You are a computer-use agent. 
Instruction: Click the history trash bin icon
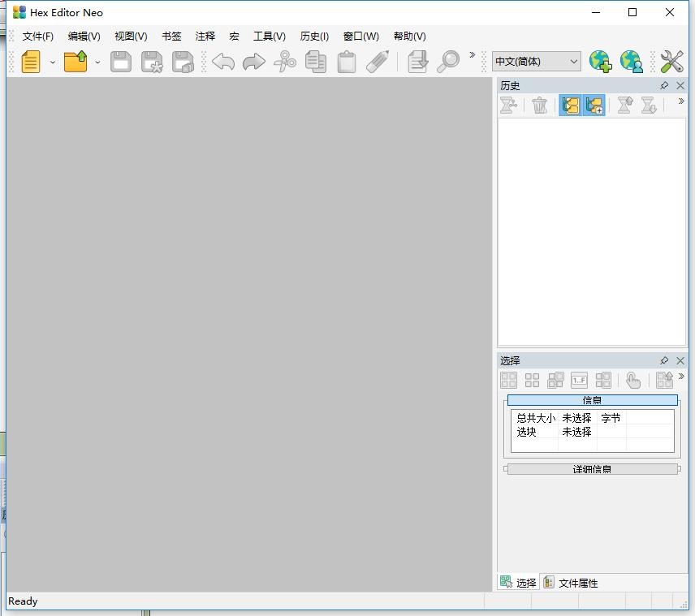(539, 106)
